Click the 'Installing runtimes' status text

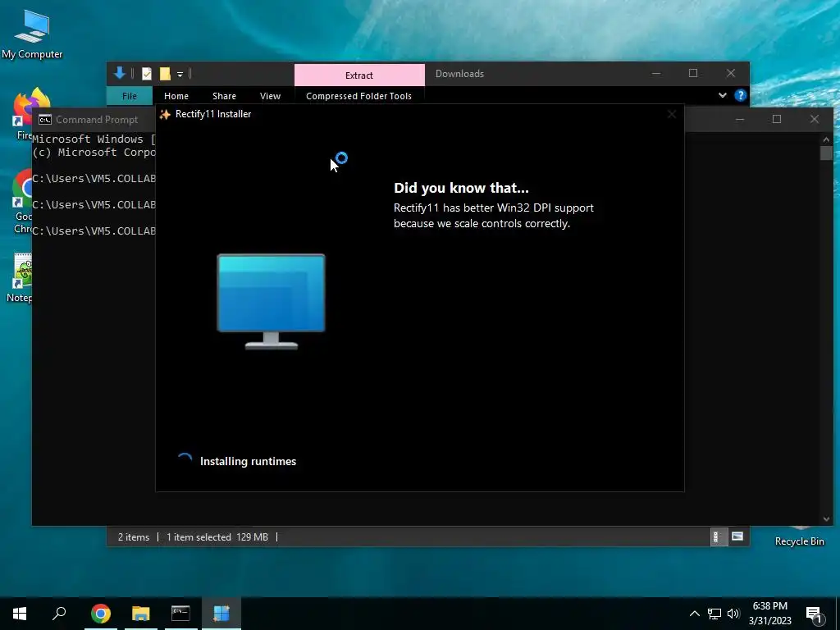click(x=248, y=461)
